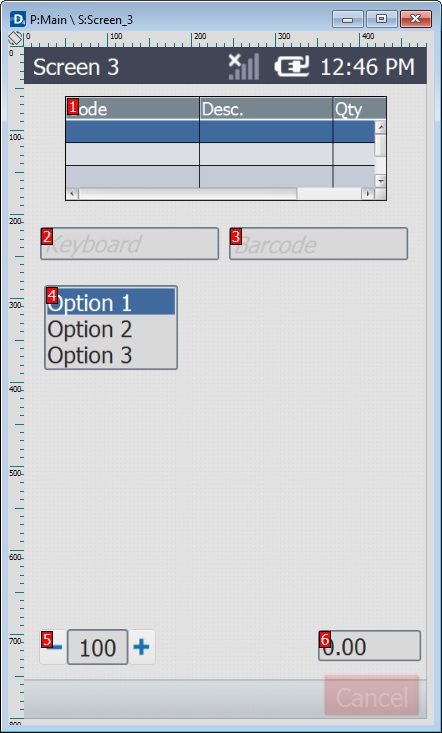Image resolution: width=442 pixels, height=733 pixels.
Task: Click the horizontal scrollbar thumb in the table
Action: point(187,194)
